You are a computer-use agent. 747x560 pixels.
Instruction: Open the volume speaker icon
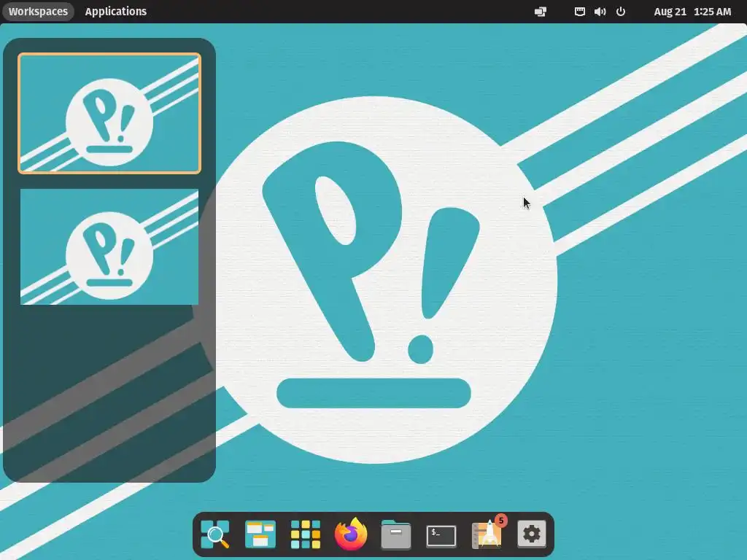600,12
